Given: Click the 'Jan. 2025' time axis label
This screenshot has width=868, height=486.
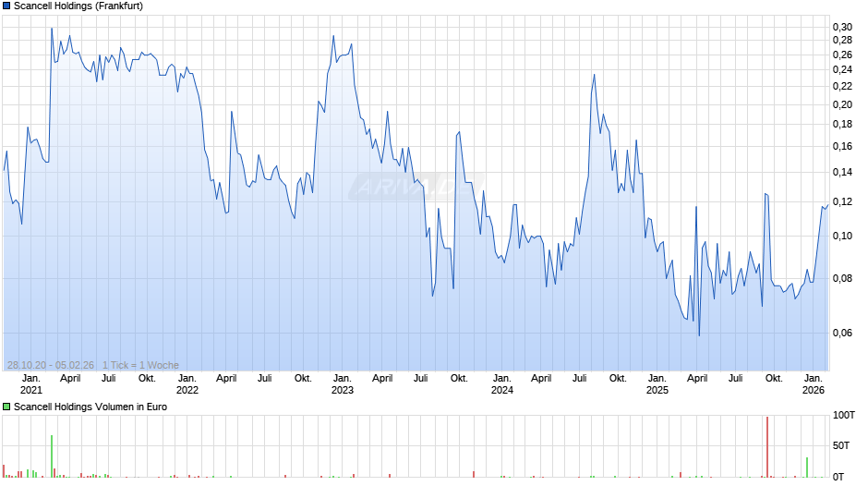Looking at the screenshot, I should pos(657,384).
